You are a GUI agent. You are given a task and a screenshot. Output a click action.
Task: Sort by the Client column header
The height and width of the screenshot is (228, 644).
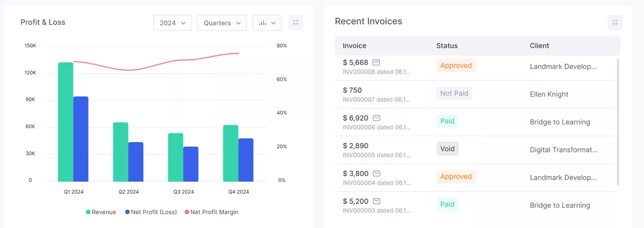539,46
